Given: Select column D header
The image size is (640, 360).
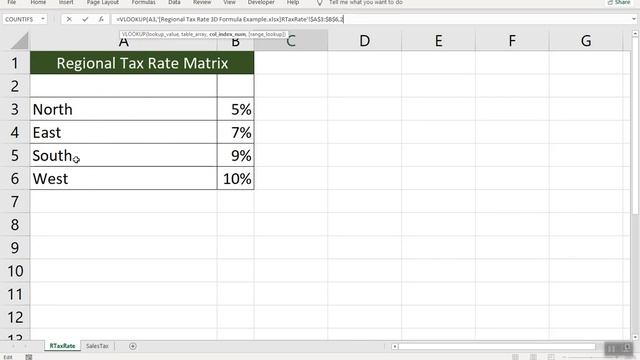Looking at the screenshot, I should coord(364,41).
